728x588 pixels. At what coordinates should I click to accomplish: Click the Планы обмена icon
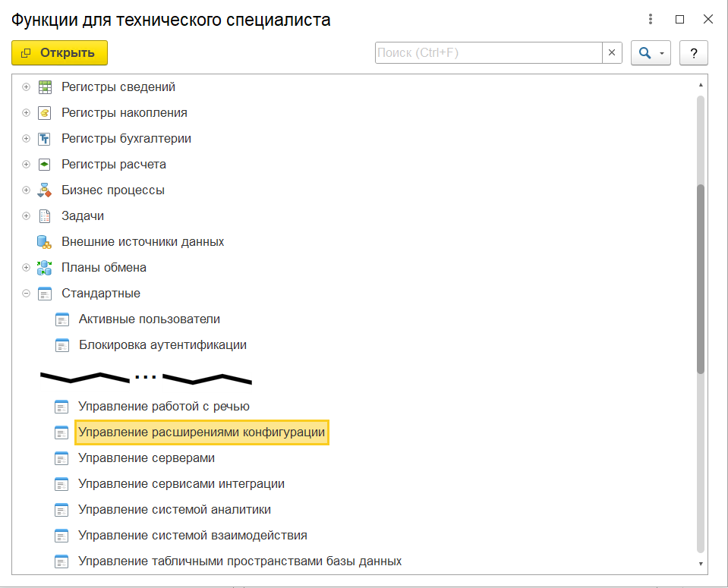click(45, 268)
